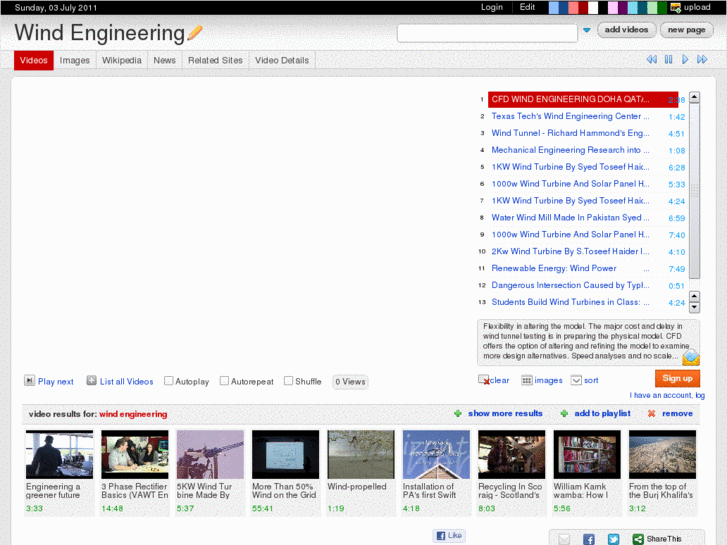Image resolution: width=727 pixels, height=545 pixels.
Task: Enable the Autoplay checkbox
Action: click(169, 381)
